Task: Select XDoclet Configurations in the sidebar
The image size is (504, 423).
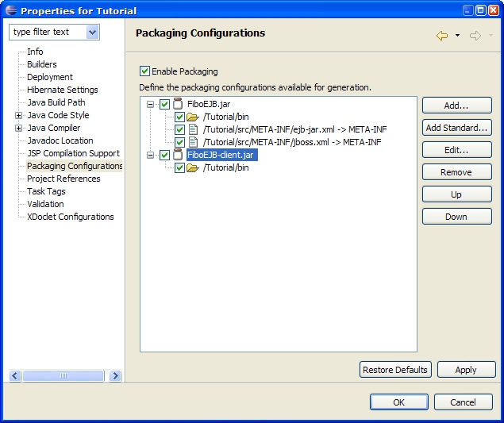Action: pos(71,217)
